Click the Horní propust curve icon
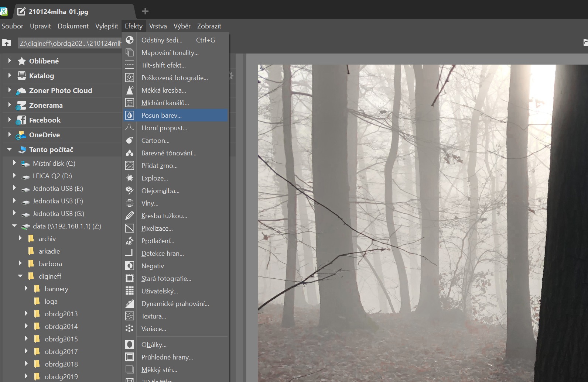Screen dimensions: 588x382 tap(130, 128)
